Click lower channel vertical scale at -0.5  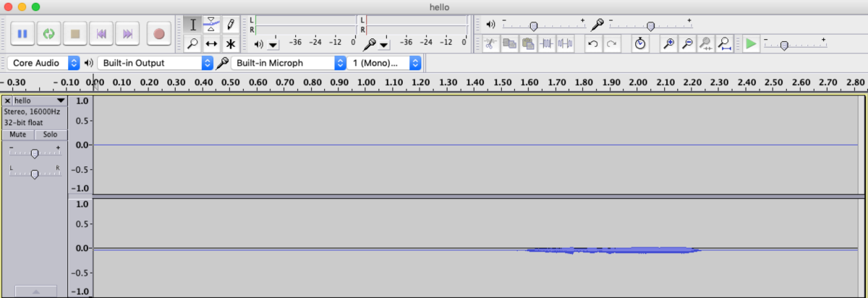82,273
